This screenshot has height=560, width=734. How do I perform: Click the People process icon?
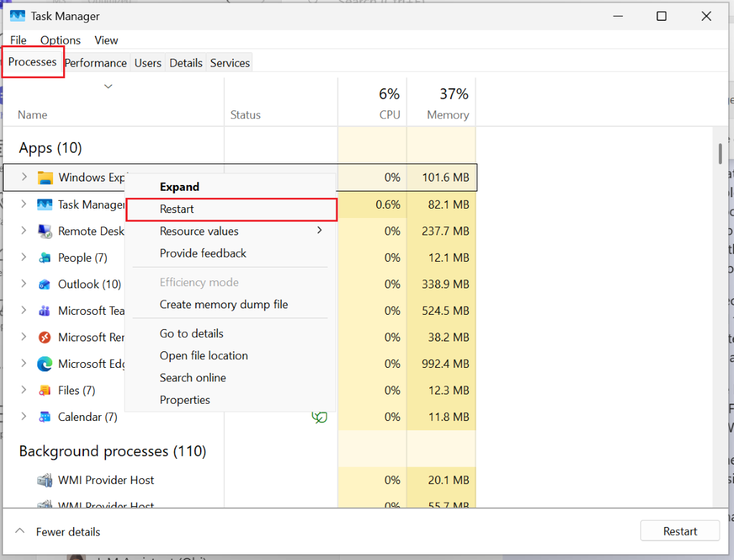coord(43,257)
